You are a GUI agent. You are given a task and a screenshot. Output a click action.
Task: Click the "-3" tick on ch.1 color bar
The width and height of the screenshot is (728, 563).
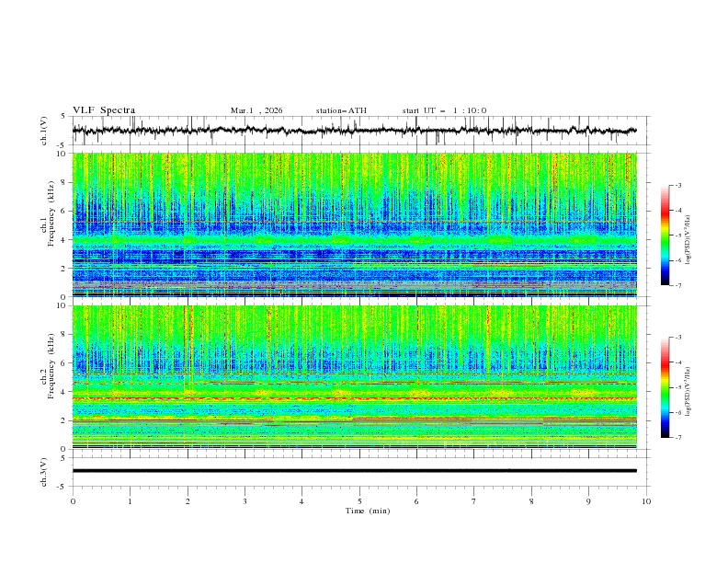(x=677, y=185)
